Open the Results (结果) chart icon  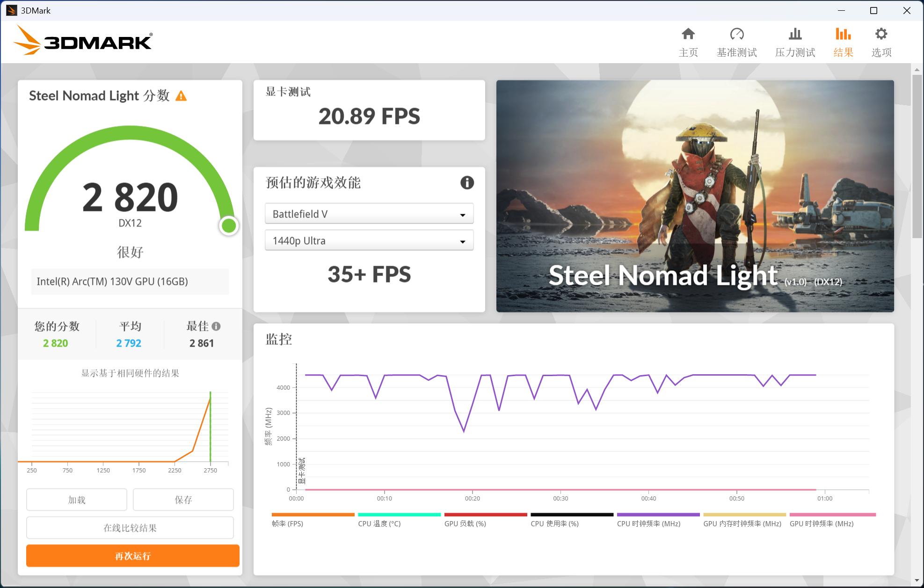pos(843,35)
